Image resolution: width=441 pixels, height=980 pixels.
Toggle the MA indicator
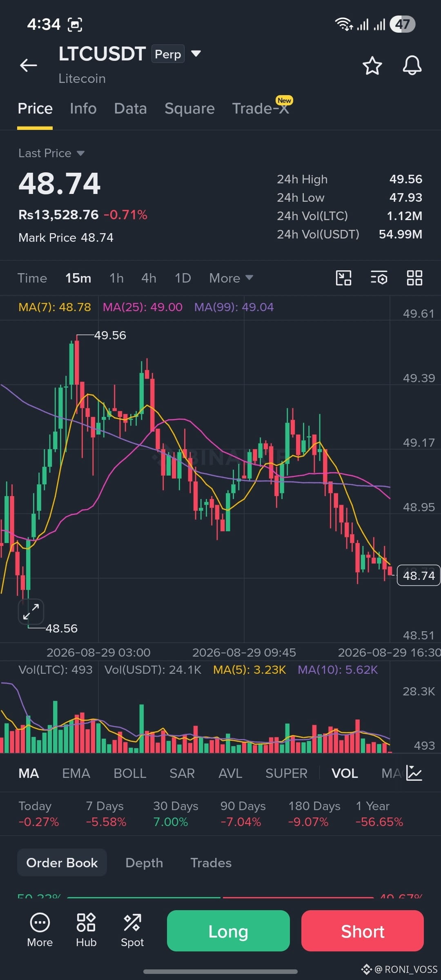29,773
